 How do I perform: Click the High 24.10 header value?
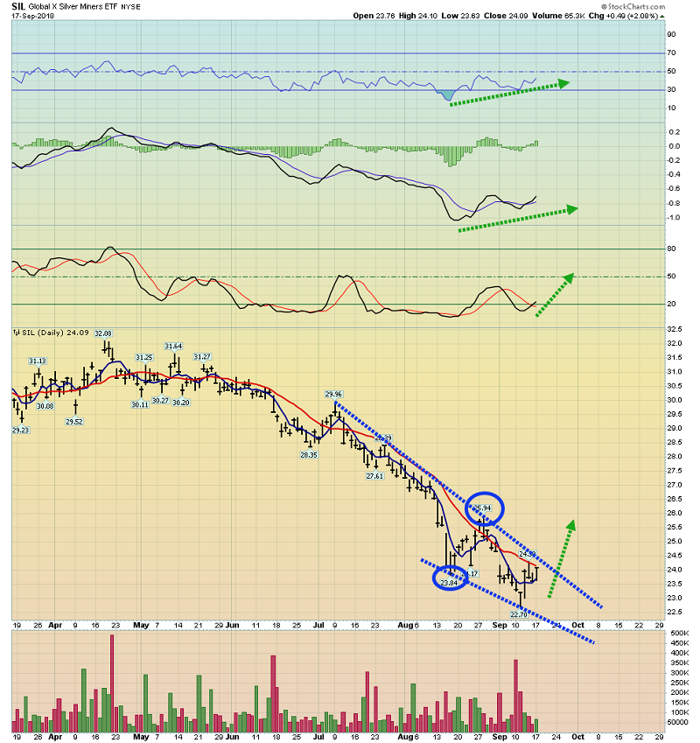coord(417,16)
